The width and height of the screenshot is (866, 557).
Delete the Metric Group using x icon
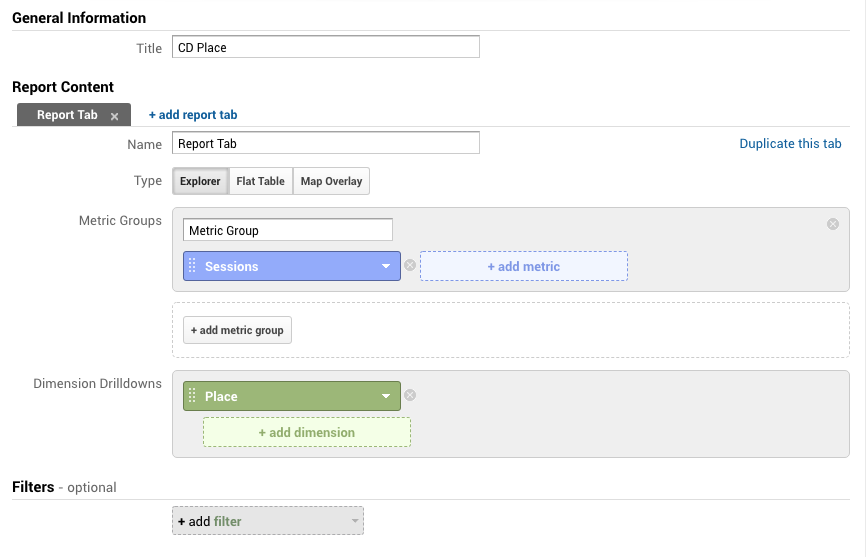pos(832,224)
